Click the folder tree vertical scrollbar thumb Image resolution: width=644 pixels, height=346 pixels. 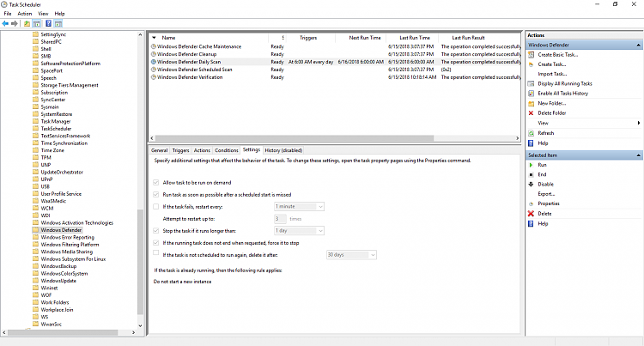pyautogui.click(x=140, y=262)
